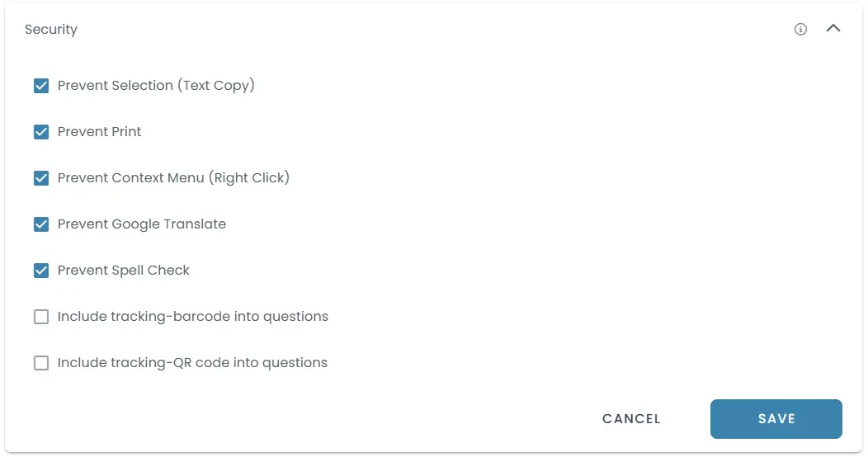Click the blank space left of Cancel
Screen dimensions: 868x457
click(x=330, y=419)
